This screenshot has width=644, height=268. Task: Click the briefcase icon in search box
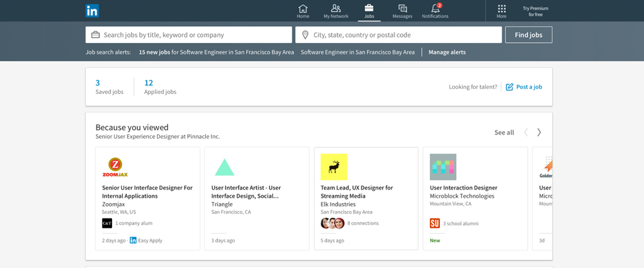pos(95,35)
